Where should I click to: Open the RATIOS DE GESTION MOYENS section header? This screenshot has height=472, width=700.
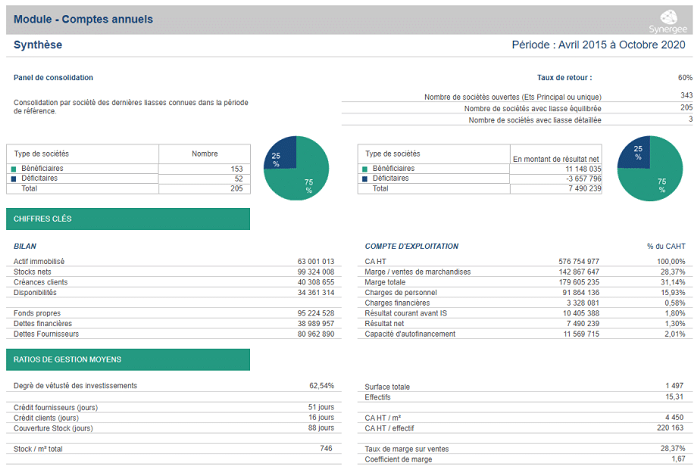click(x=127, y=359)
